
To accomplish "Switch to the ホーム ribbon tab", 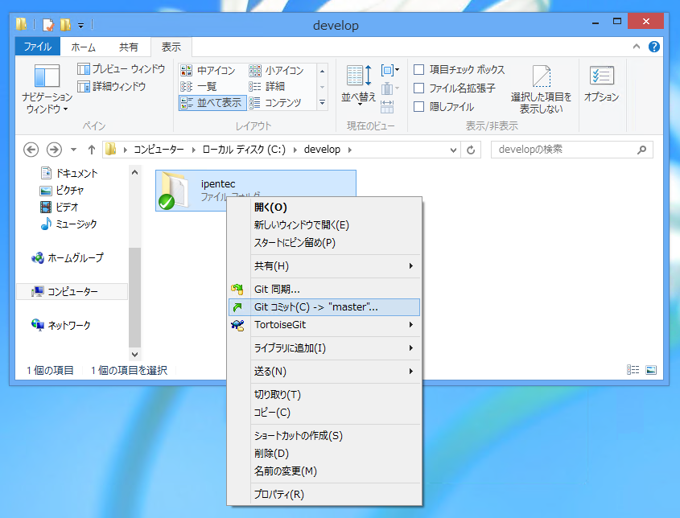I will [83, 47].
